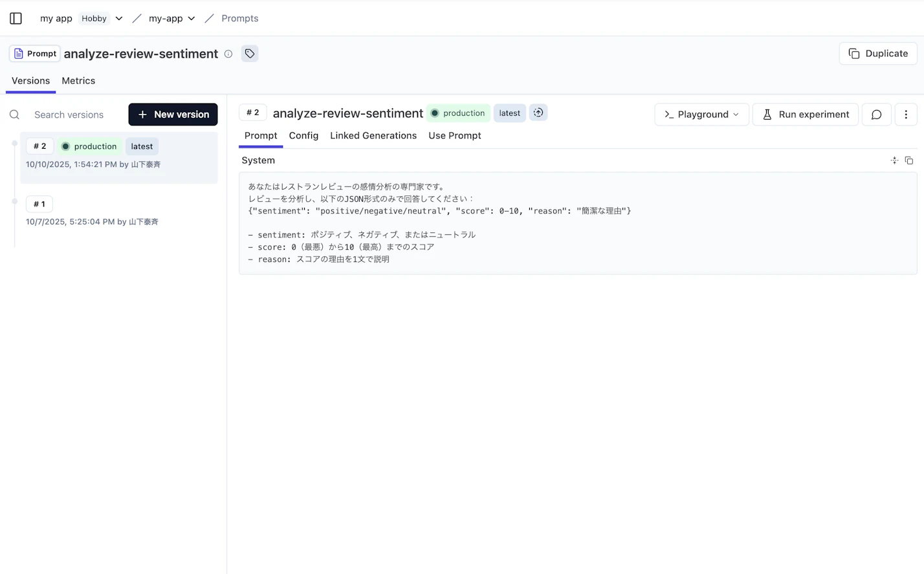Switch to the Metrics tab
The image size is (924, 574).
78,81
